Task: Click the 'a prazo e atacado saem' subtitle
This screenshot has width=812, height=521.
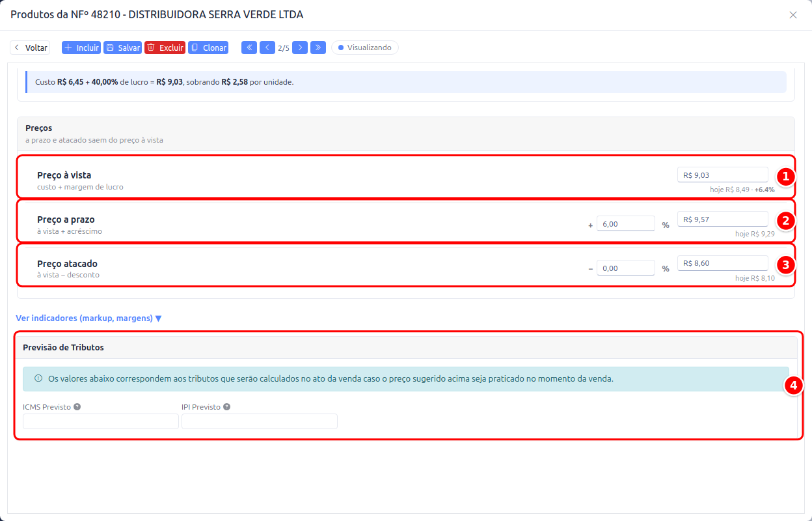Action: (94, 140)
